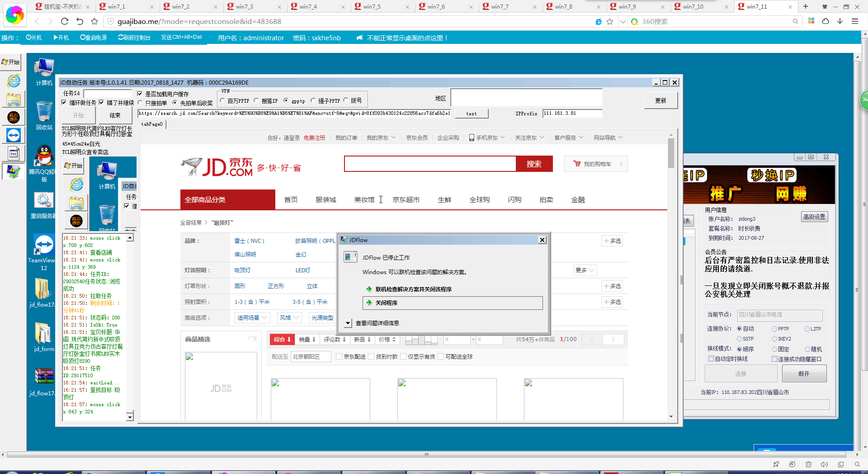Click the red 搜索 button on JD
This screenshot has height=474, width=868.
point(534,164)
